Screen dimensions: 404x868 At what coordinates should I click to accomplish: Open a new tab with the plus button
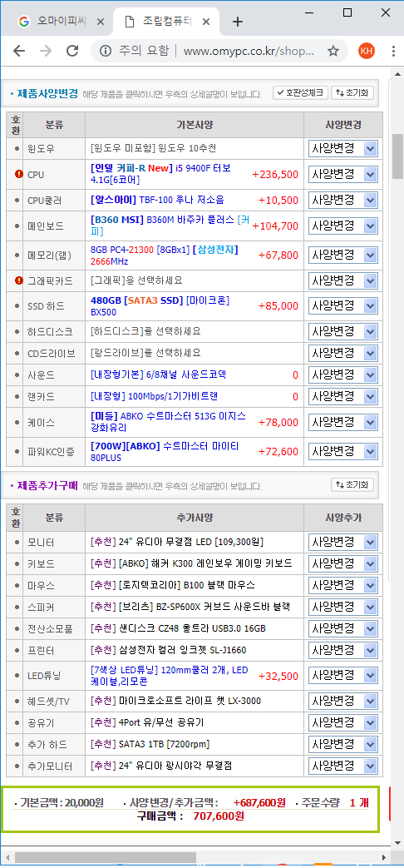[x=238, y=22]
